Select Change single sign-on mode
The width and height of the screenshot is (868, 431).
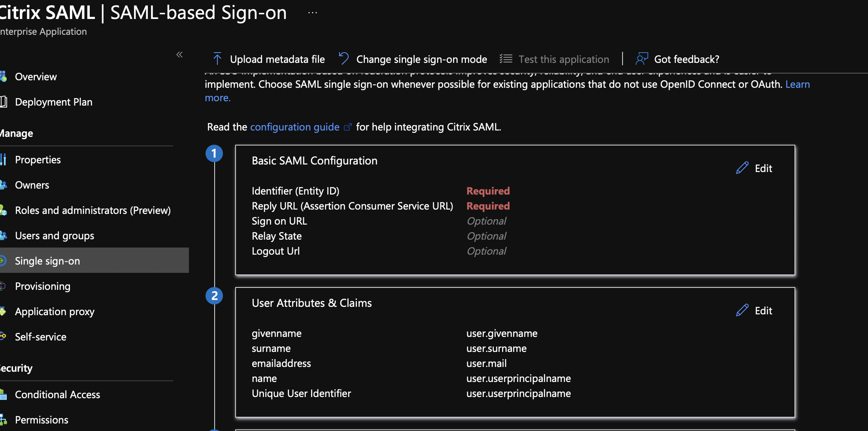point(421,59)
